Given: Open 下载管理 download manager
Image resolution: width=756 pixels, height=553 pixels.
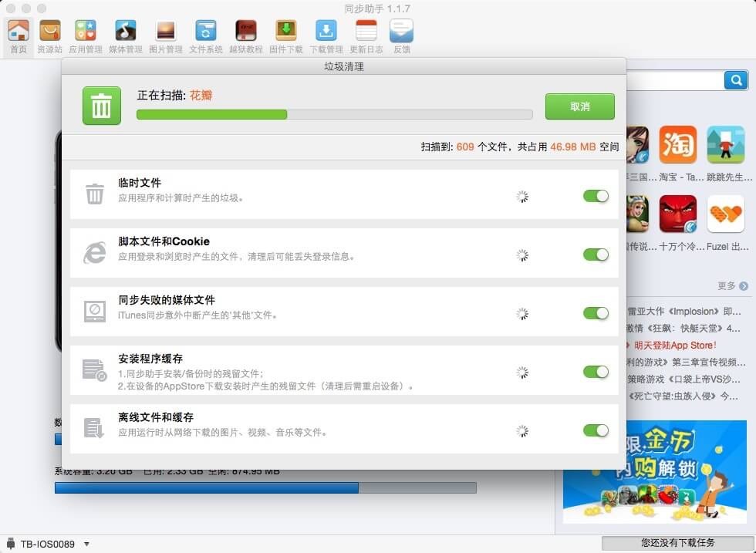Looking at the screenshot, I should (x=326, y=35).
